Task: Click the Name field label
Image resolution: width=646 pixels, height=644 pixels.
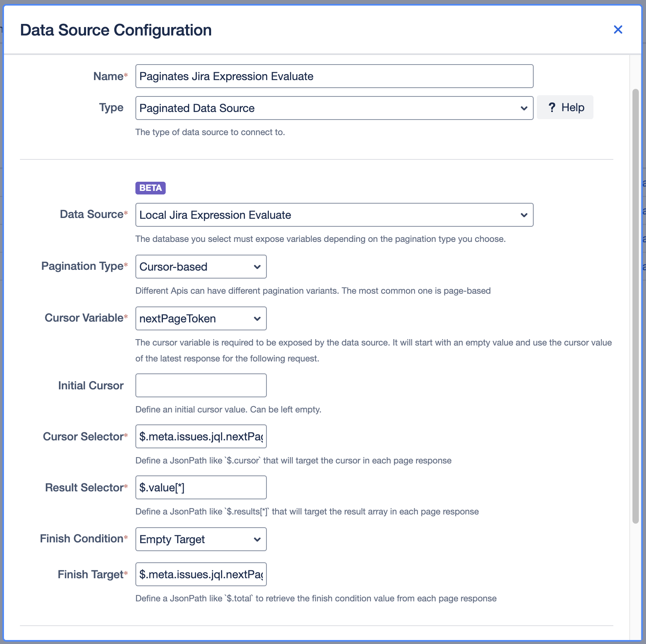Action: [x=108, y=76]
